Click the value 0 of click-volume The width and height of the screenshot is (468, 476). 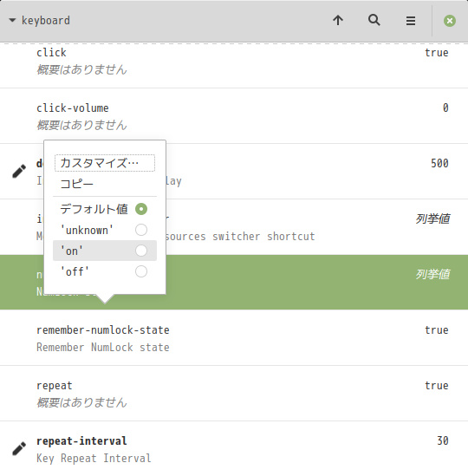pos(445,108)
